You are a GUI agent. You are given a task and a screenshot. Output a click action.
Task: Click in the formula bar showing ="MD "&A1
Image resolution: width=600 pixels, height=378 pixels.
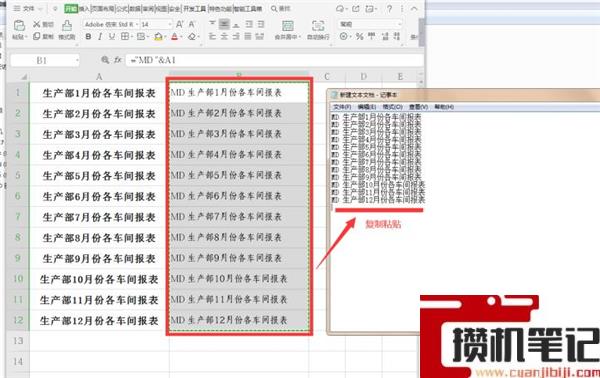(x=275, y=60)
